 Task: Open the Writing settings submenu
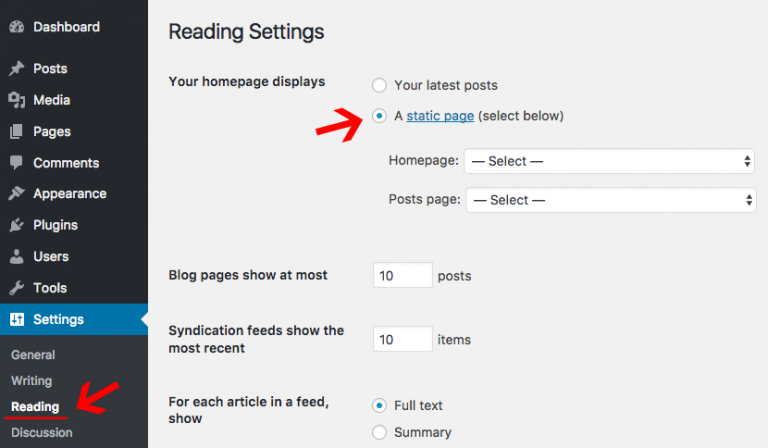click(x=31, y=381)
